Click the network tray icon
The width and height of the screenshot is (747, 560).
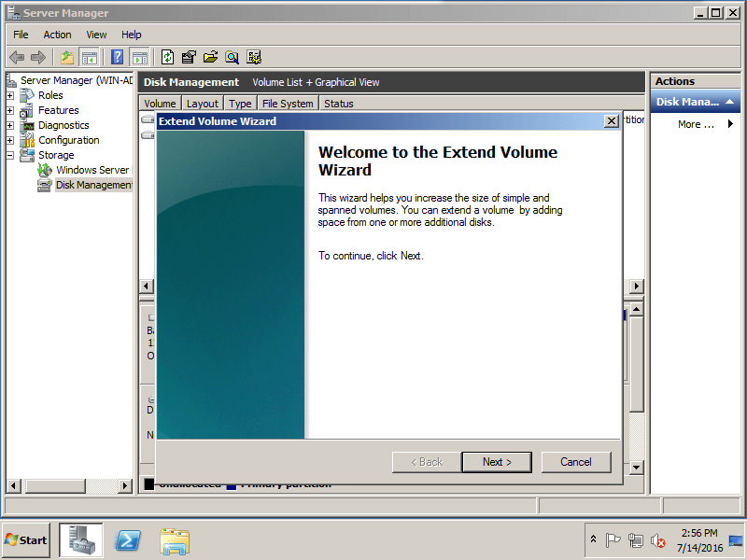[x=636, y=540]
